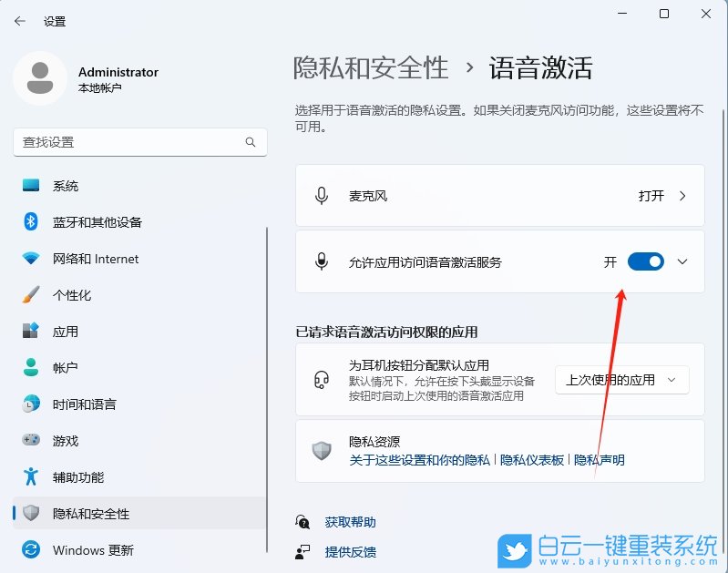
Task: Click the Bluetooth icon in sidebar
Action: pos(31,221)
